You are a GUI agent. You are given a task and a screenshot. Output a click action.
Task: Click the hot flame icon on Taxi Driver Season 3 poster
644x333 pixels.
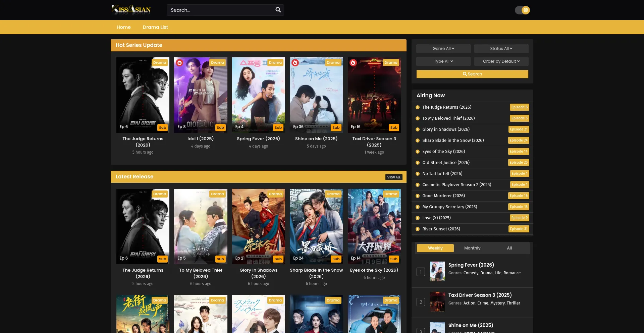pyautogui.click(x=353, y=63)
